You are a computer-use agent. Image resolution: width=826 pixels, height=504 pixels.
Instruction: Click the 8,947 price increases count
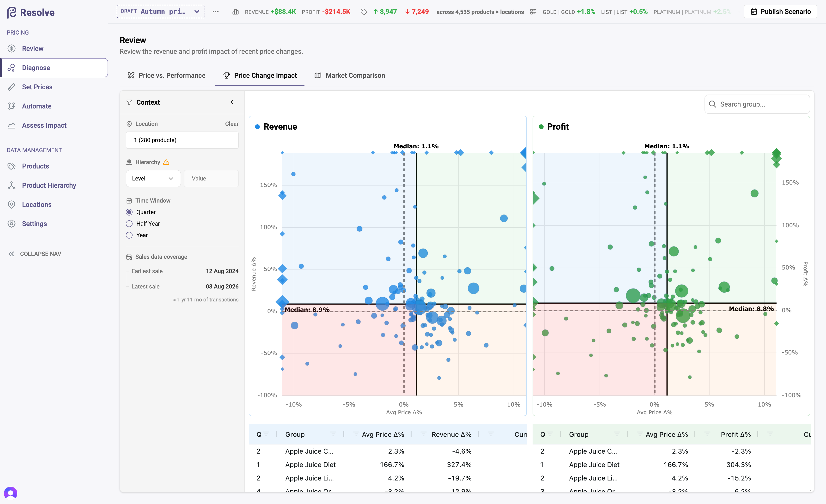coord(385,12)
